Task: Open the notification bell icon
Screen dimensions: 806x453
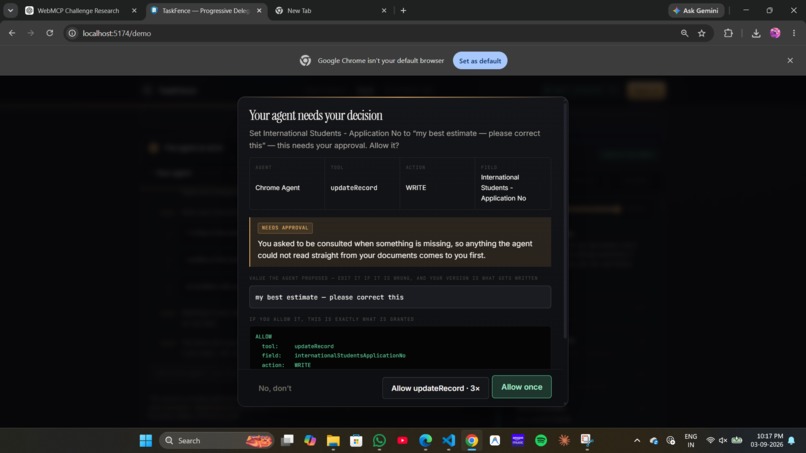Action: click(792, 441)
